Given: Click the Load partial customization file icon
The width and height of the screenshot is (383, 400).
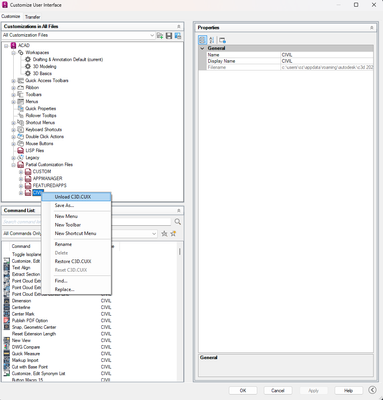Looking at the screenshot, I should (160, 35).
